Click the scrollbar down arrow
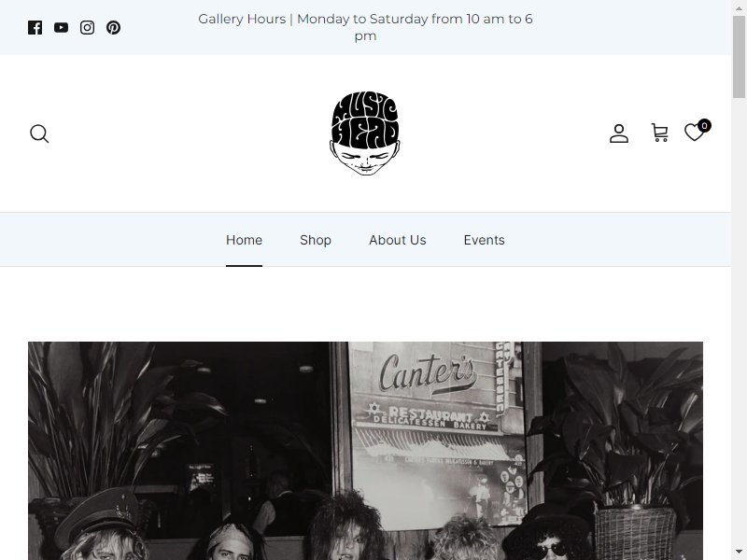This screenshot has height=560, width=747. [739, 553]
